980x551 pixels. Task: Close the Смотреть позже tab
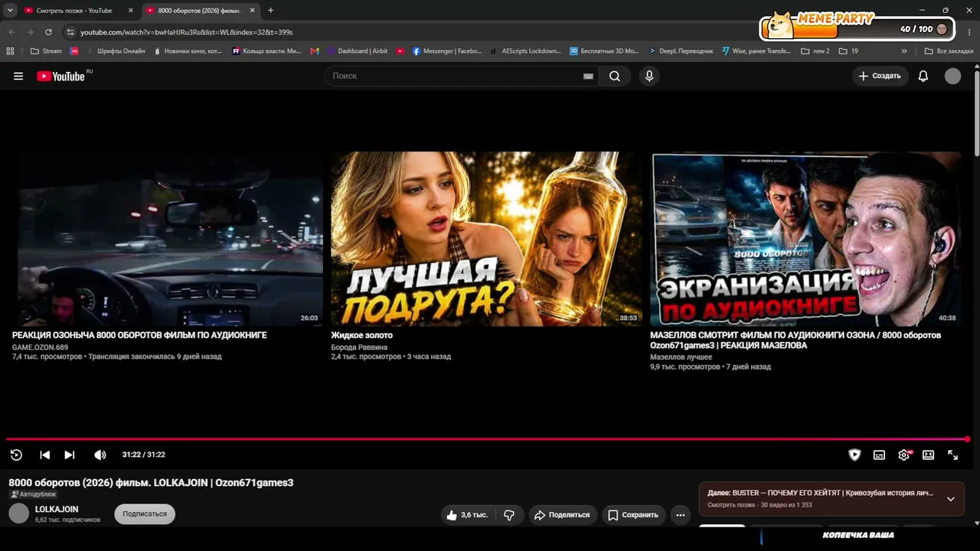click(130, 11)
